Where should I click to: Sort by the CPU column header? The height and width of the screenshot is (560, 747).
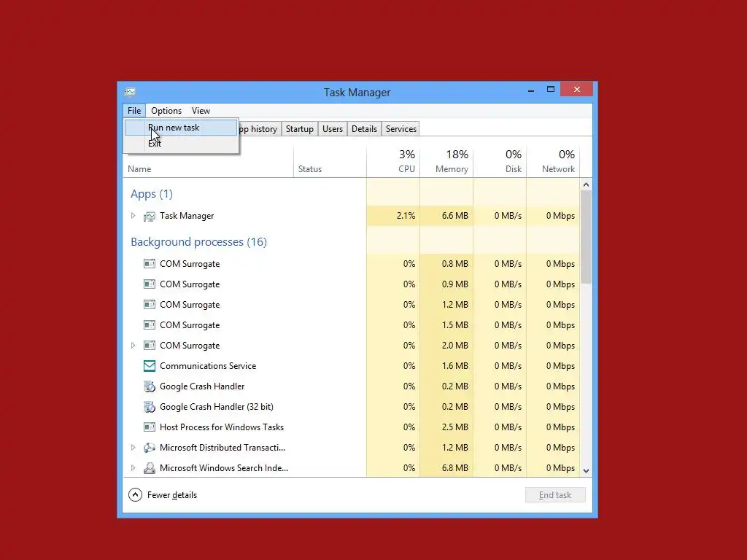(393, 162)
